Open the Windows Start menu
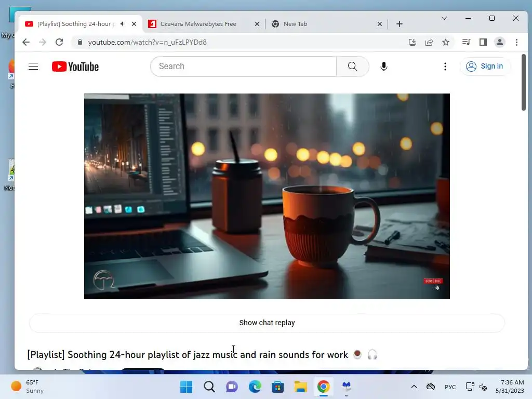The height and width of the screenshot is (399, 532). tap(186, 387)
